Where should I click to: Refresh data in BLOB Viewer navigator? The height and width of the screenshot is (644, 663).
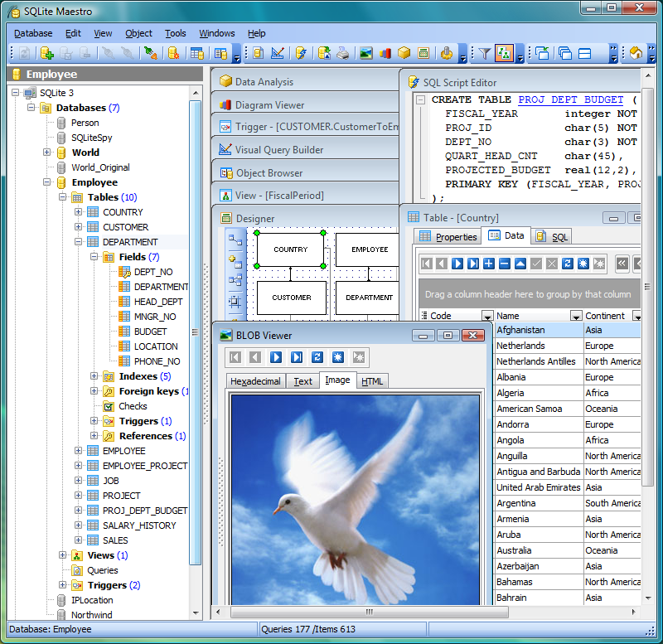click(x=317, y=357)
